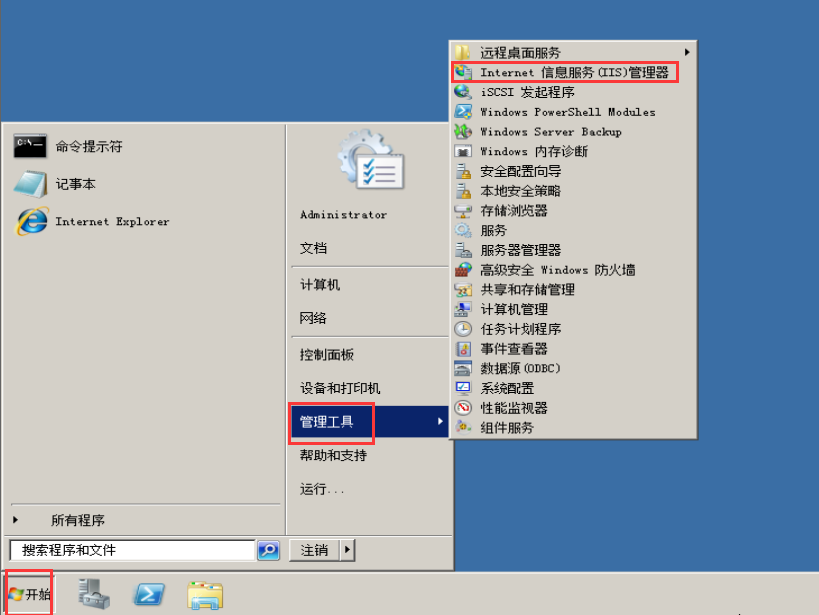Click 组件服务 icon
The image size is (819, 615).
click(x=463, y=428)
